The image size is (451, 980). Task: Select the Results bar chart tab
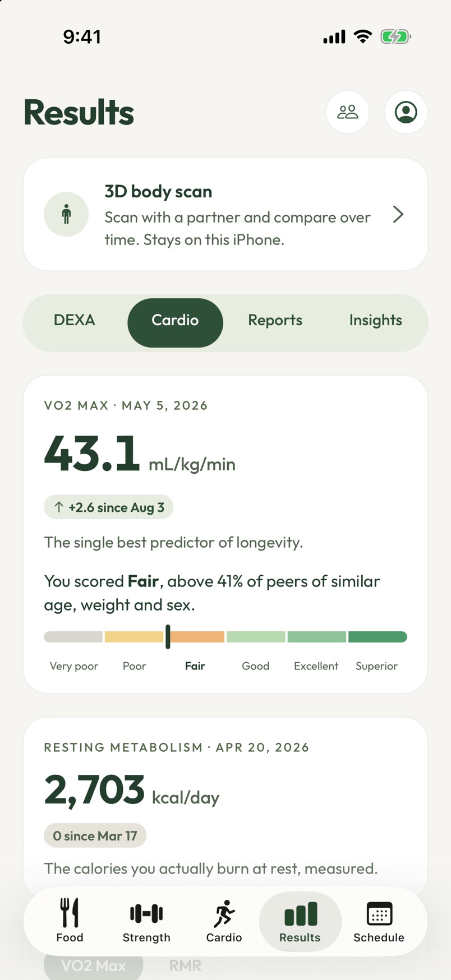[300, 921]
